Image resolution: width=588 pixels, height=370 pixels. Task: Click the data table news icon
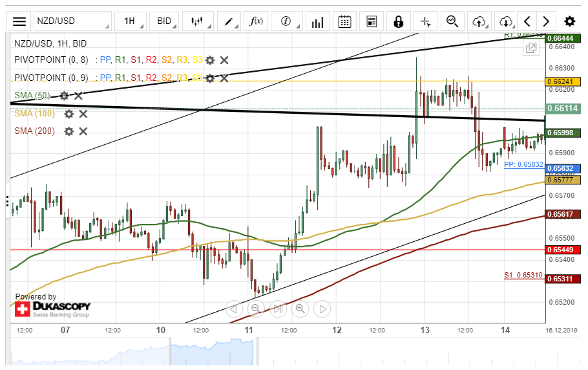tap(372, 21)
